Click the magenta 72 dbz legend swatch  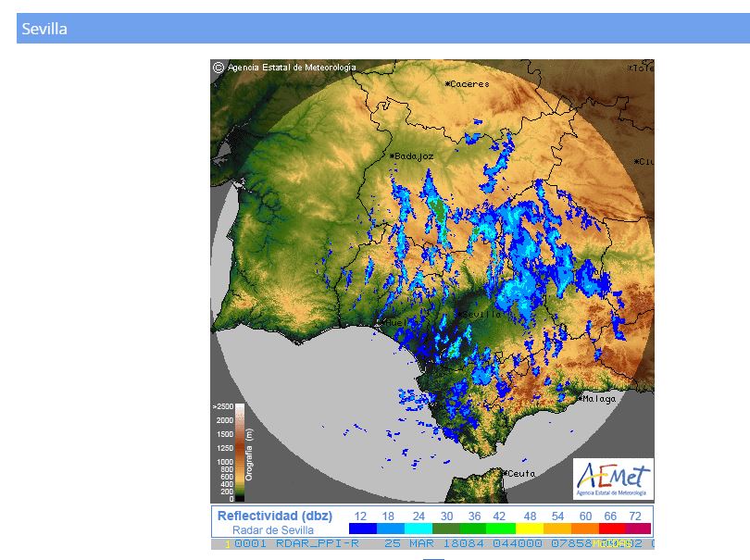638,529
